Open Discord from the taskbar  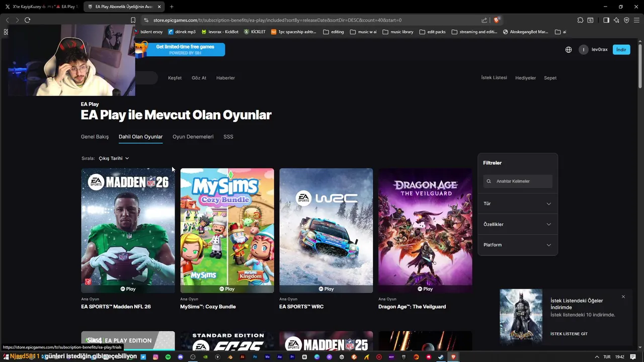coord(180,357)
